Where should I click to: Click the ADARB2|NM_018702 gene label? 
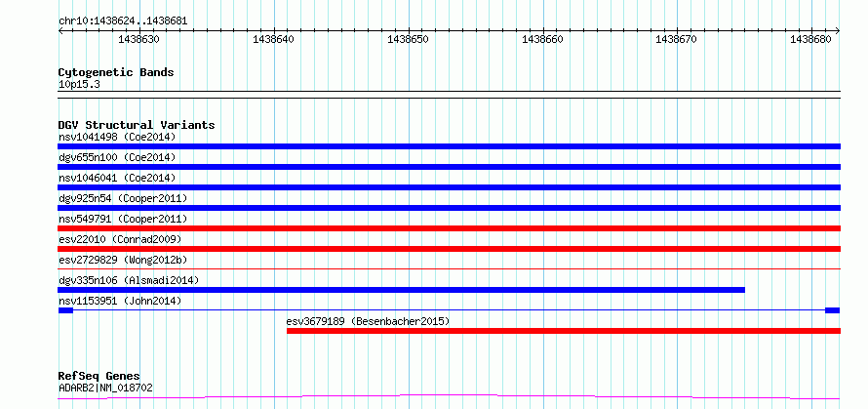[105, 388]
